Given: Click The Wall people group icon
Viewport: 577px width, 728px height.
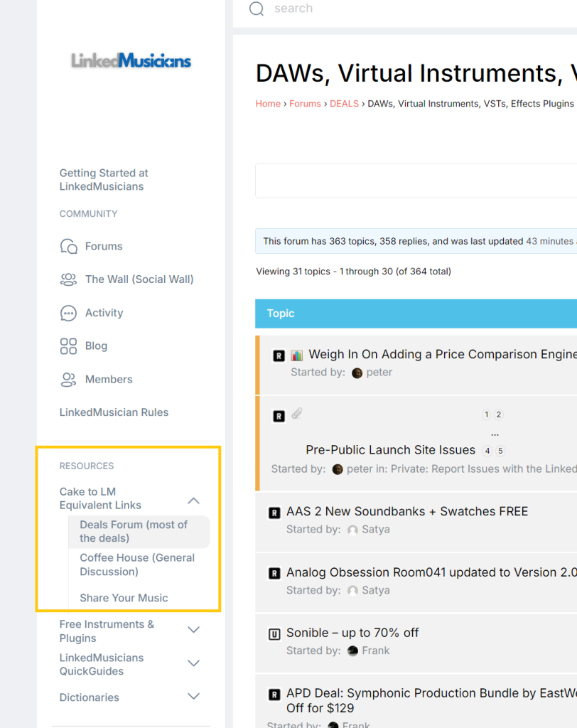Looking at the screenshot, I should (x=68, y=279).
